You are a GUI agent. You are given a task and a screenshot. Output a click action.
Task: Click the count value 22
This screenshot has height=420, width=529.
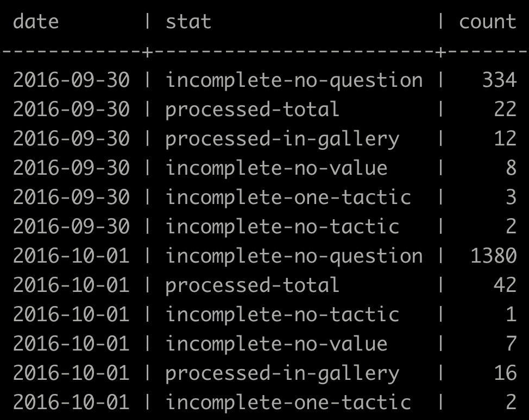[505, 110]
